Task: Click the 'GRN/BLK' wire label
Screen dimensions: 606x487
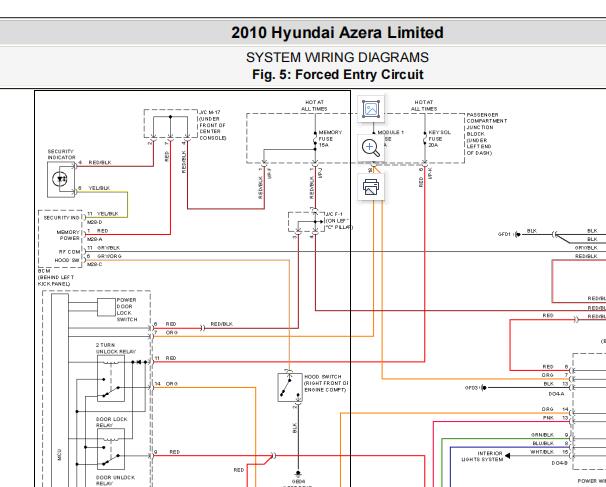Action: 542,435
